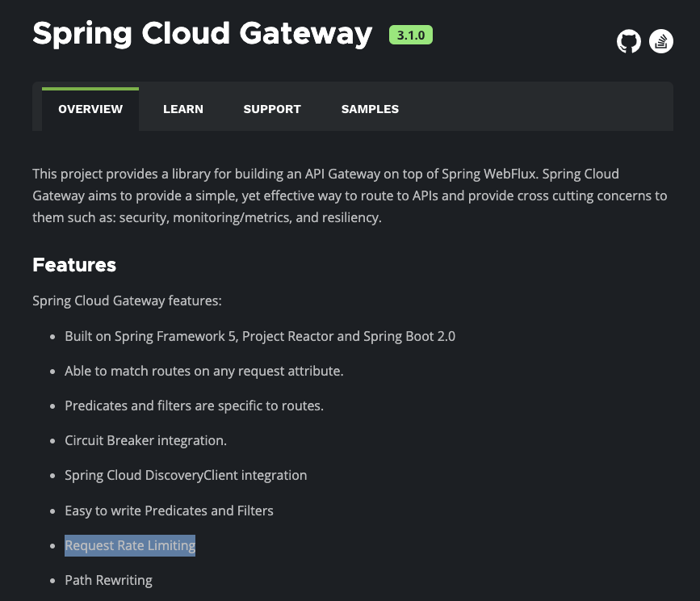
Task: Switch to the LEARN tab
Action: point(183,109)
